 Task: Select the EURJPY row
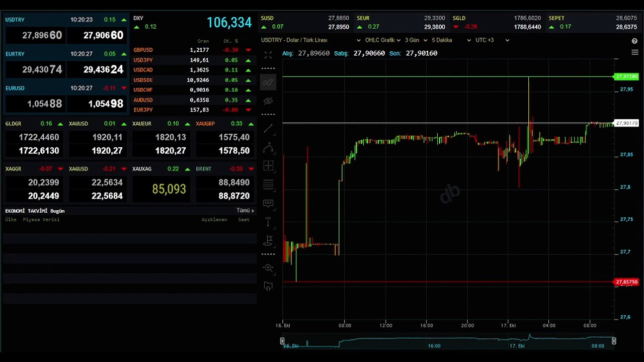pyautogui.click(x=193, y=110)
